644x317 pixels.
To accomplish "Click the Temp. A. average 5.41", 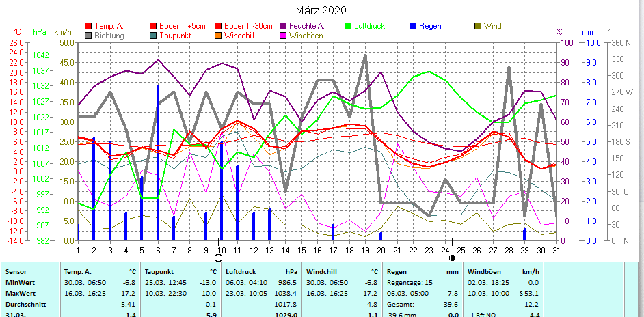I will click(129, 305).
